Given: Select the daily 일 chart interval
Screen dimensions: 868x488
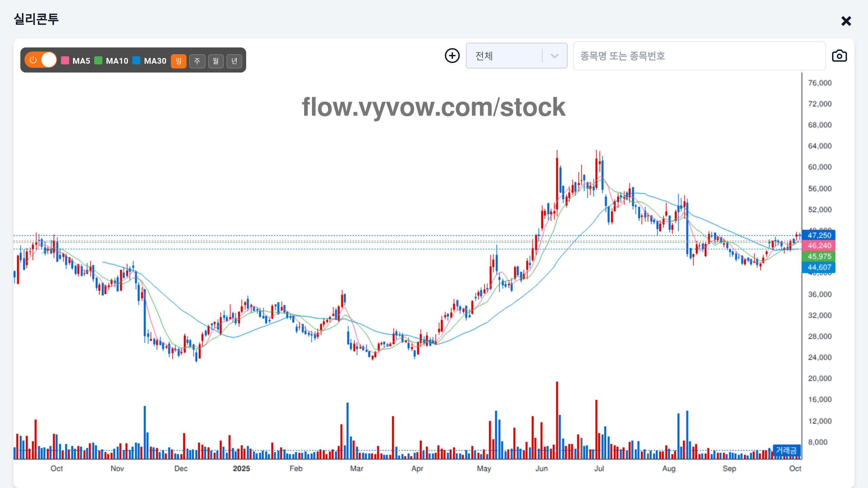Looking at the screenshot, I should click(x=179, y=61).
